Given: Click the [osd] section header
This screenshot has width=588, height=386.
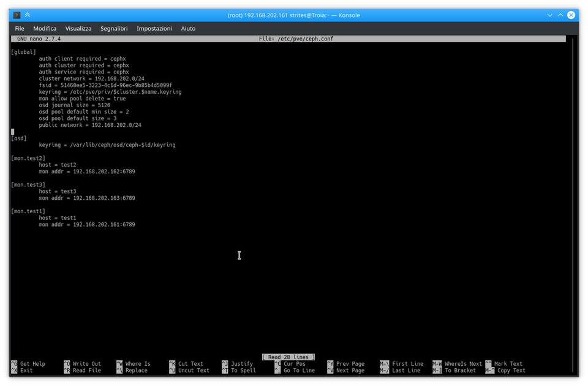Looking at the screenshot, I should pyautogui.click(x=19, y=138).
